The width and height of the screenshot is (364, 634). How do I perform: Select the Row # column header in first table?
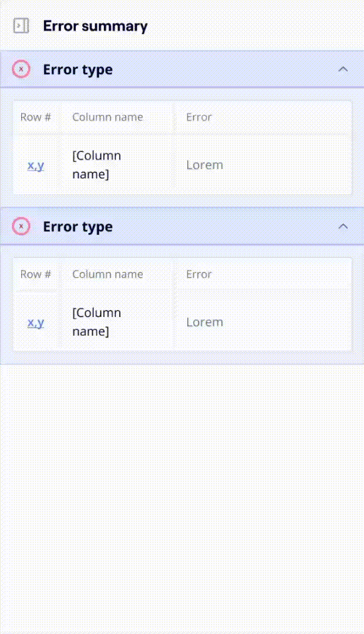tap(35, 117)
